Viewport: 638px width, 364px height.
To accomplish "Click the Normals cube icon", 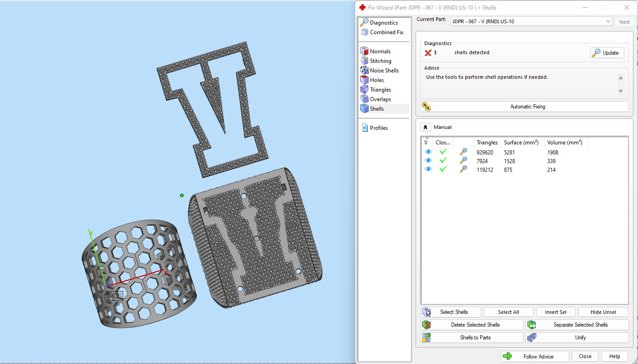I will pyautogui.click(x=364, y=51).
